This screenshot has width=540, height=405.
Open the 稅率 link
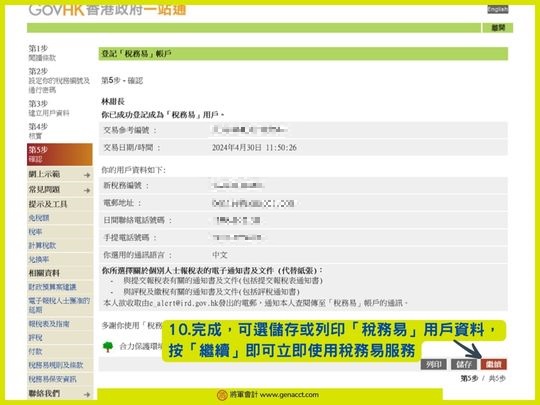coord(35,232)
